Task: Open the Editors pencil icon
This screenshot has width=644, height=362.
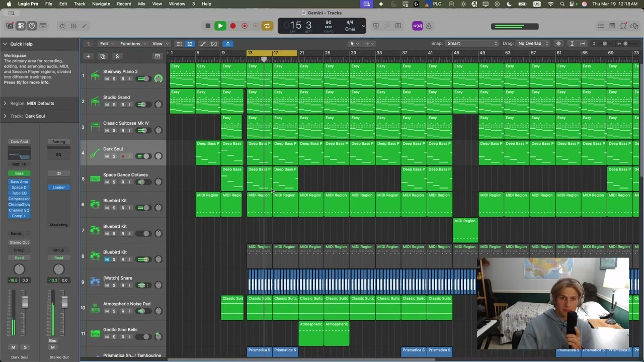Action: (x=85, y=26)
